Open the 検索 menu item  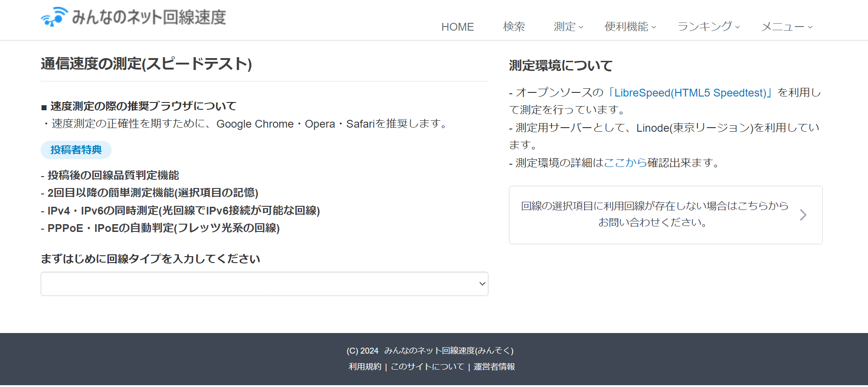(514, 27)
